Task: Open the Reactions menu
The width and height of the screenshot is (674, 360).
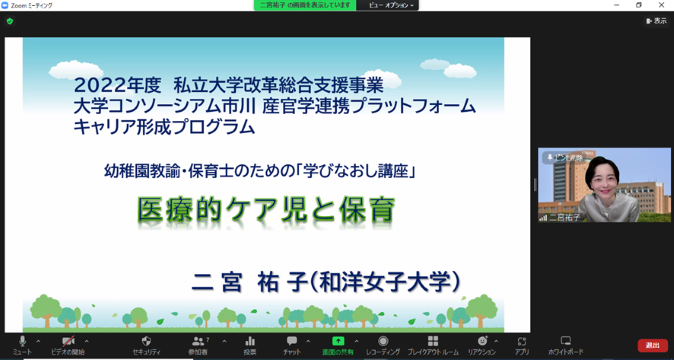Action: click(x=482, y=345)
